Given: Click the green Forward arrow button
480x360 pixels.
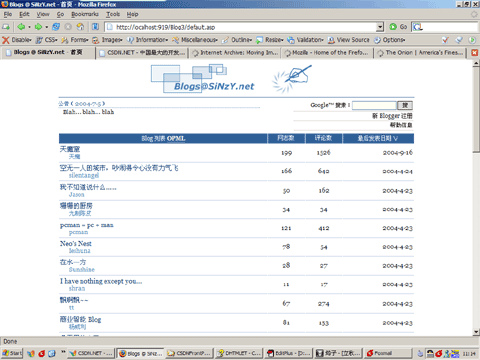Looking at the screenshot, I should (x=38, y=27).
